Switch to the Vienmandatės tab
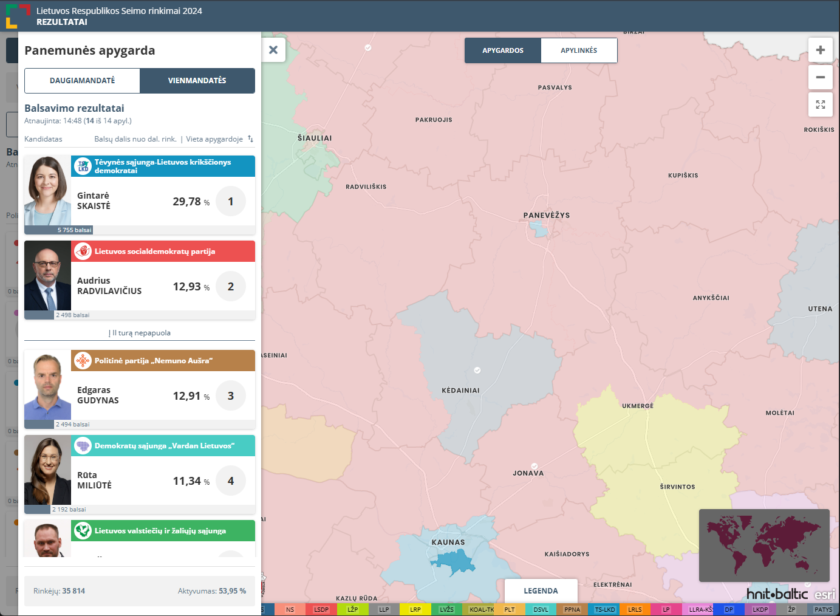 coord(197,81)
